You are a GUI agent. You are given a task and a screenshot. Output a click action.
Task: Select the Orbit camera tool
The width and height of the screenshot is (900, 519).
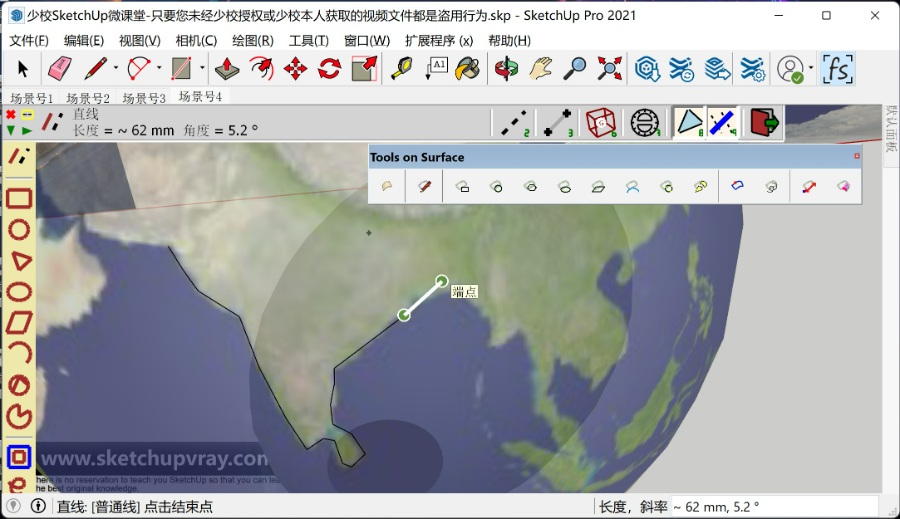(506, 69)
